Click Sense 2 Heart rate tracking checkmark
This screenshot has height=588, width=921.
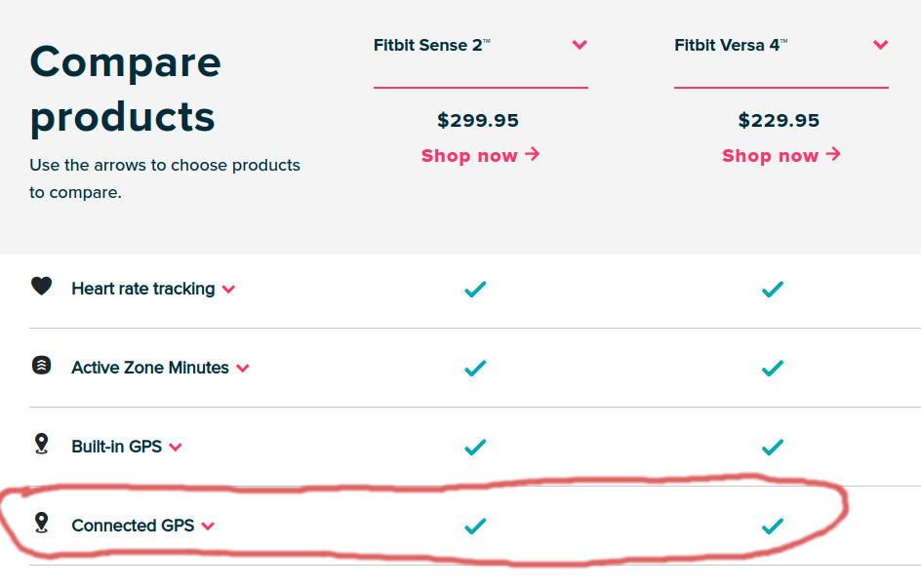point(475,289)
